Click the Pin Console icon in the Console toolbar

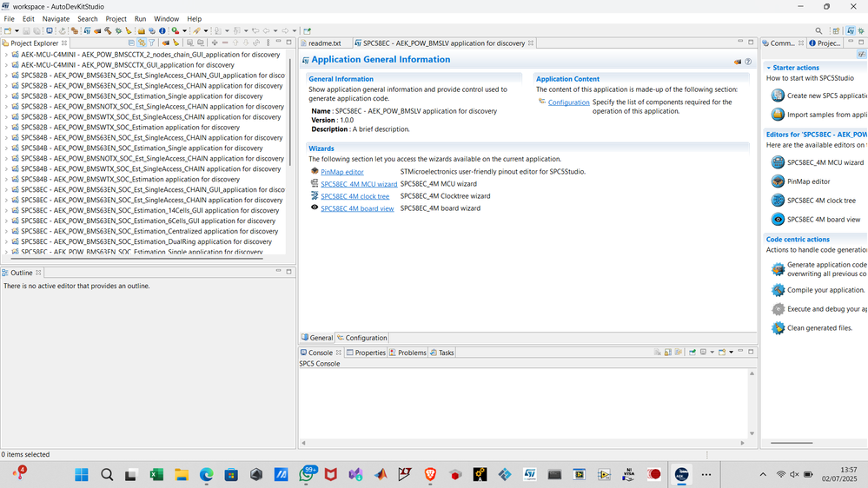692,352
